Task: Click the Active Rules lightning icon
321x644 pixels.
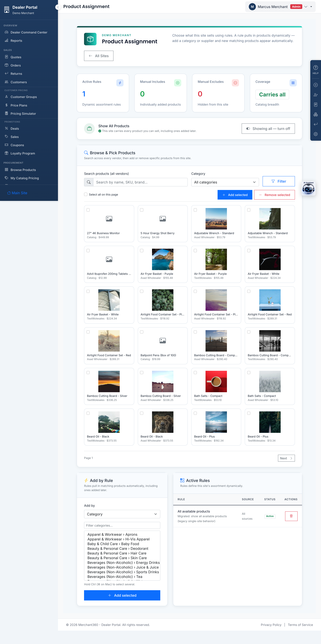Action: [x=120, y=83]
